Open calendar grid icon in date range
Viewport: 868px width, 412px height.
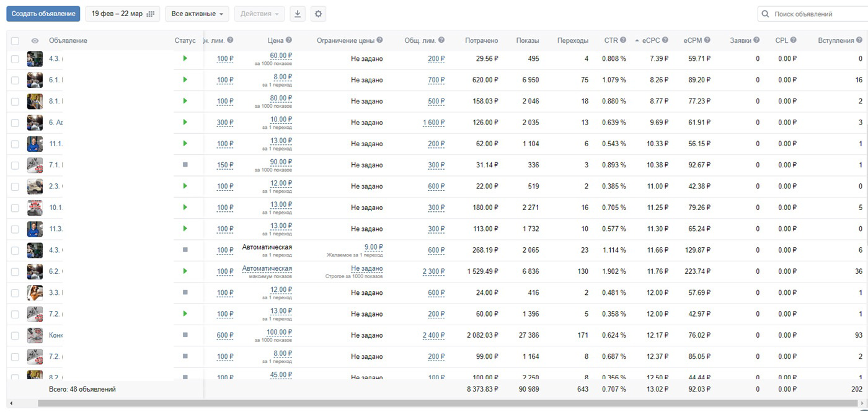[151, 14]
